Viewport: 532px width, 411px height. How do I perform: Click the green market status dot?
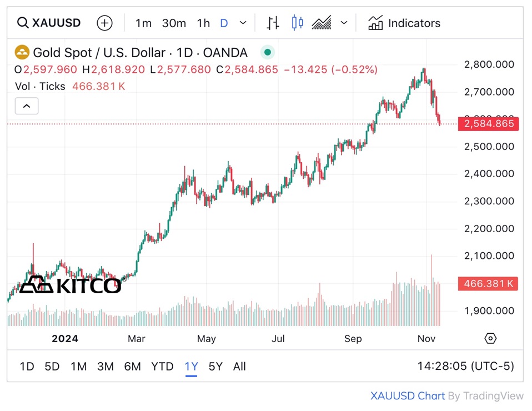click(268, 53)
